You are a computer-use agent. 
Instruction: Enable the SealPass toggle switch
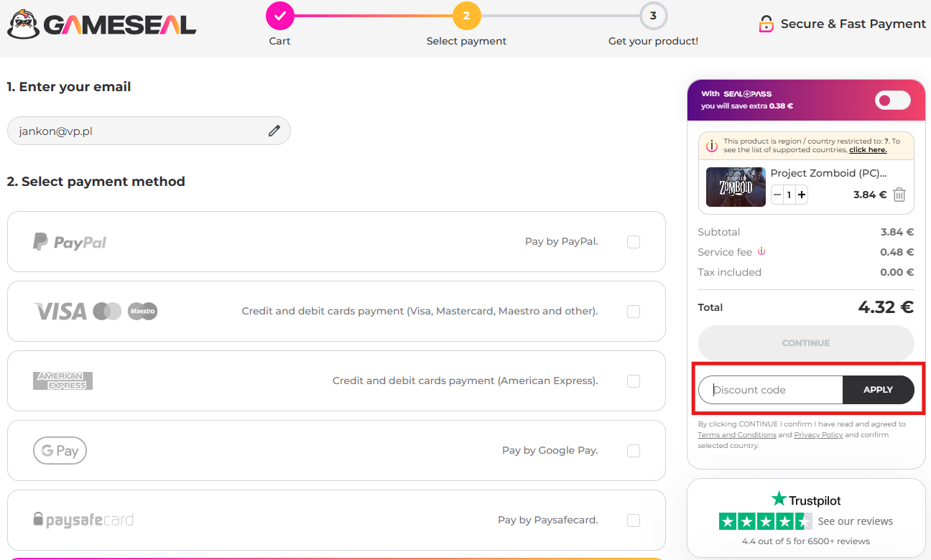point(892,101)
